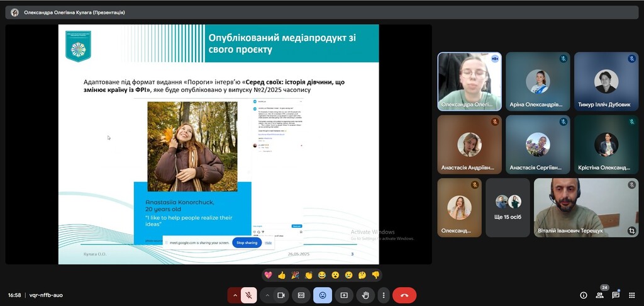Click the present screen icon
The image size is (644, 306).
(344, 295)
